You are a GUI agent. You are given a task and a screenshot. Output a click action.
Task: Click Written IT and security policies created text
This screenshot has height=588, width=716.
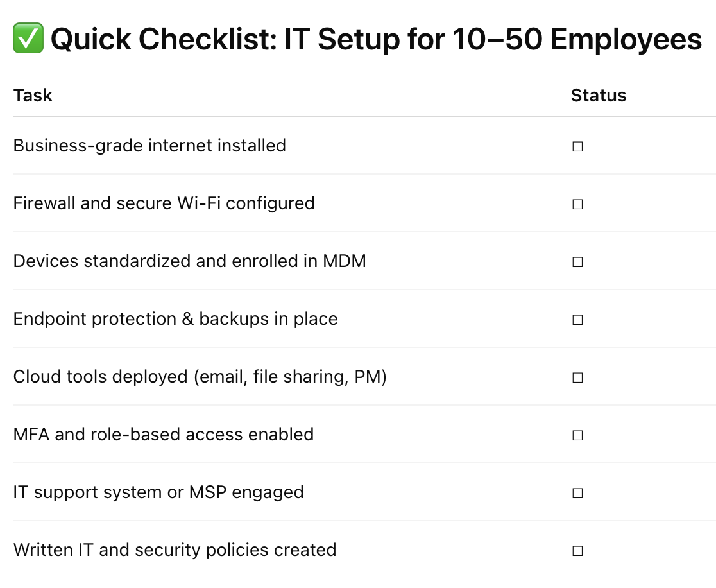175,550
